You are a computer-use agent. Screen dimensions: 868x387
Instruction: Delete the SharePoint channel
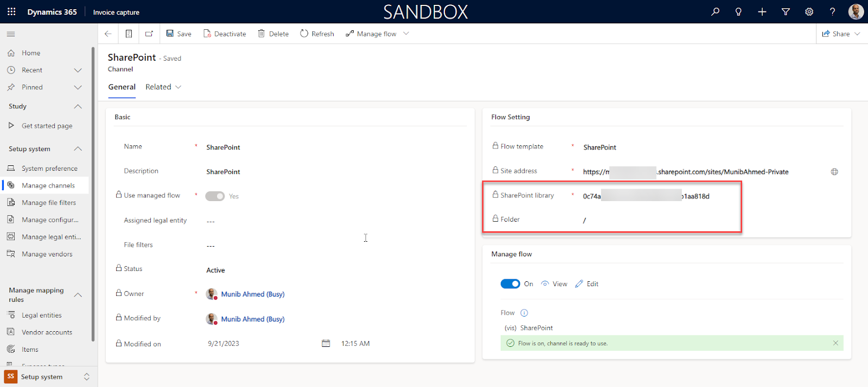click(x=273, y=34)
